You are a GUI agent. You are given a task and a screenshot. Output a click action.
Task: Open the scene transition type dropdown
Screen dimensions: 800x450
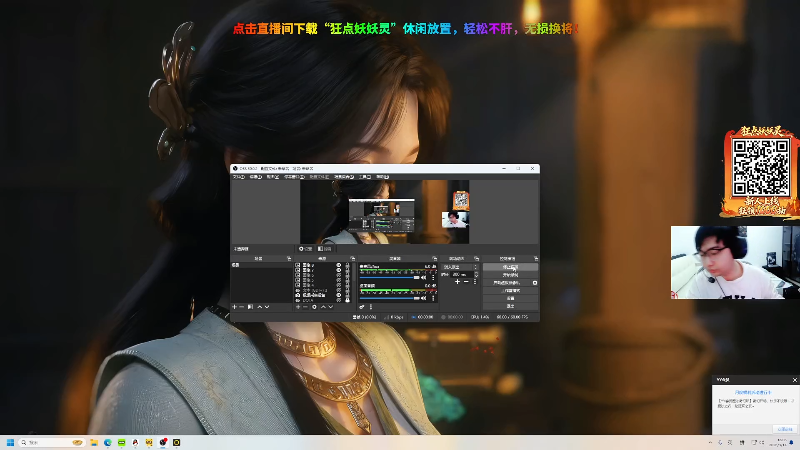[460, 267]
